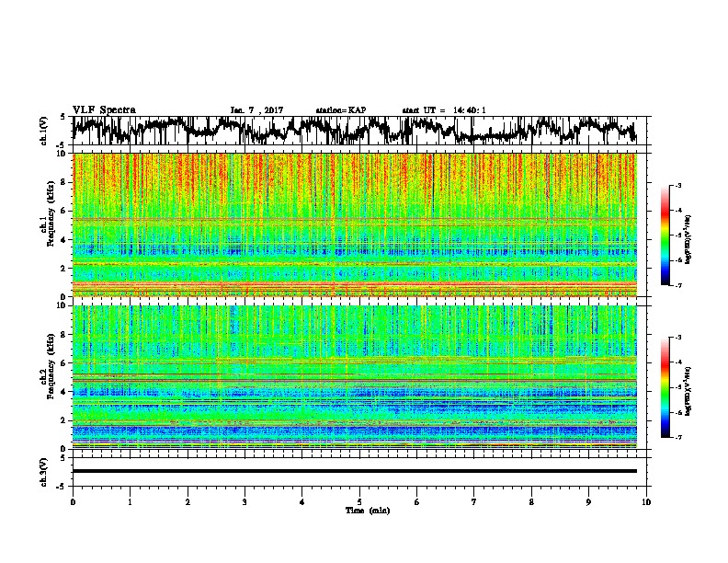Click time axis tick label "5"
728x563 pixels.
point(359,502)
